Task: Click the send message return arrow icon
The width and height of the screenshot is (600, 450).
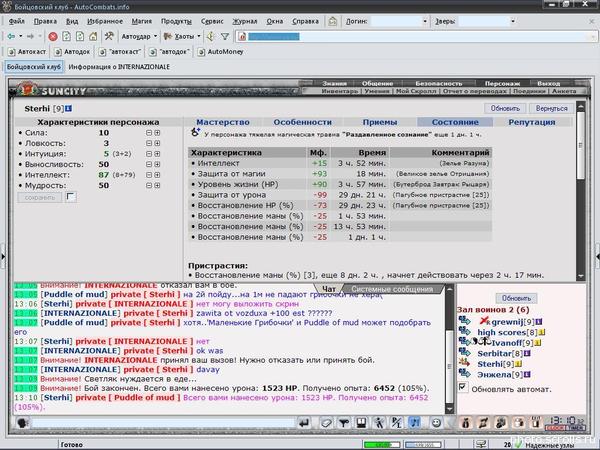Action: tap(304, 423)
